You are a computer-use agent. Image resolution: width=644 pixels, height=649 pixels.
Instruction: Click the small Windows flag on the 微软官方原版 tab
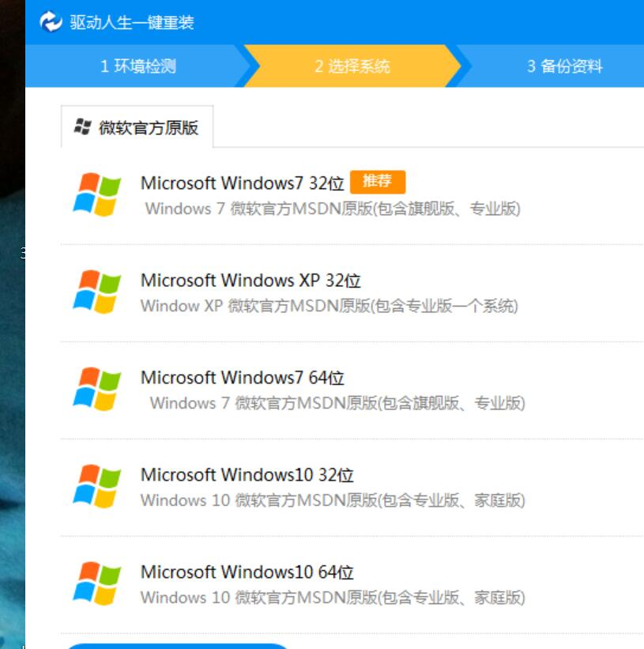82,126
